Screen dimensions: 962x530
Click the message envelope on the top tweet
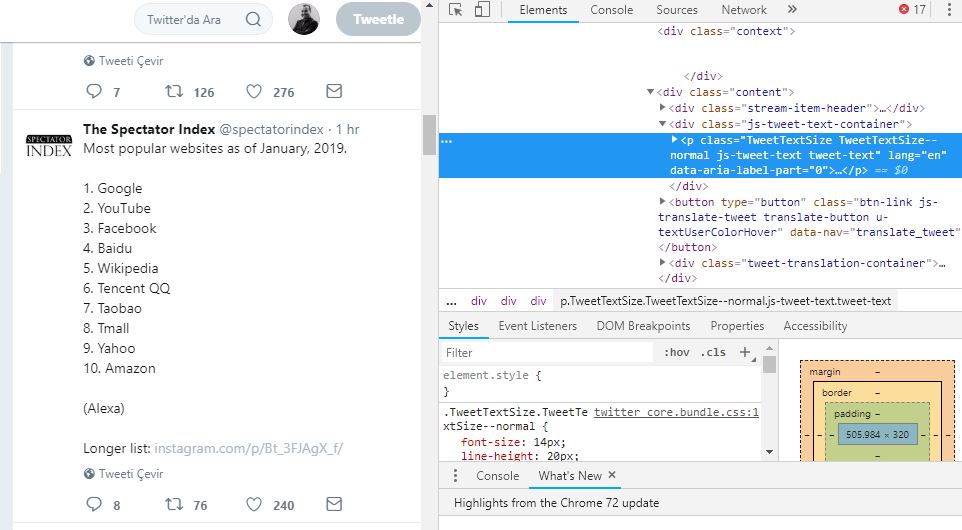334,91
